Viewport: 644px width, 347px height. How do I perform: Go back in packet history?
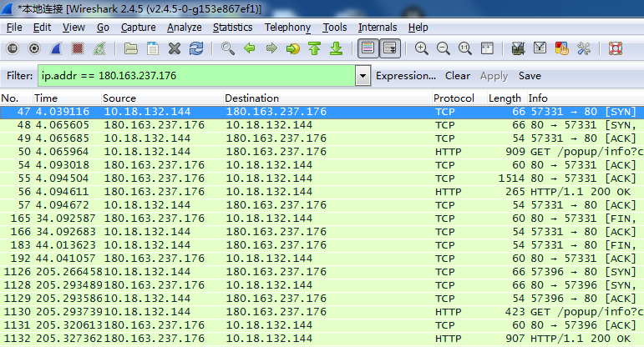coord(249,48)
